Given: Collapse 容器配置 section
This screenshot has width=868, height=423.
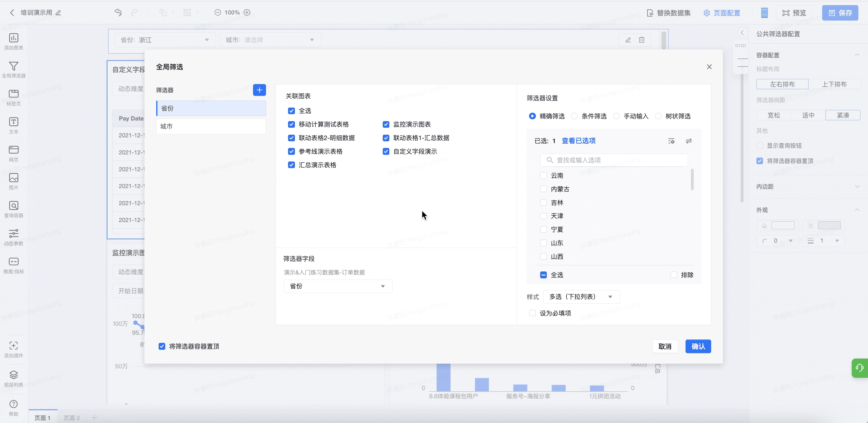Looking at the screenshot, I should click(x=857, y=55).
